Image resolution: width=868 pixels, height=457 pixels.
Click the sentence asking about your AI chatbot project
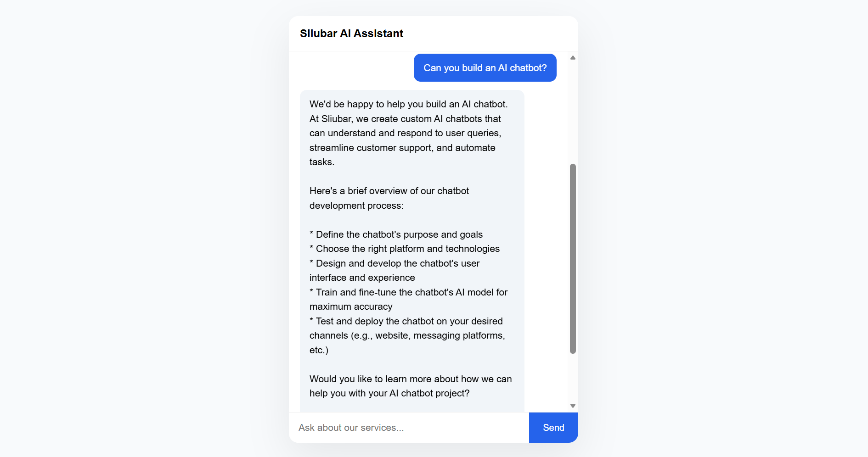point(410,386)
